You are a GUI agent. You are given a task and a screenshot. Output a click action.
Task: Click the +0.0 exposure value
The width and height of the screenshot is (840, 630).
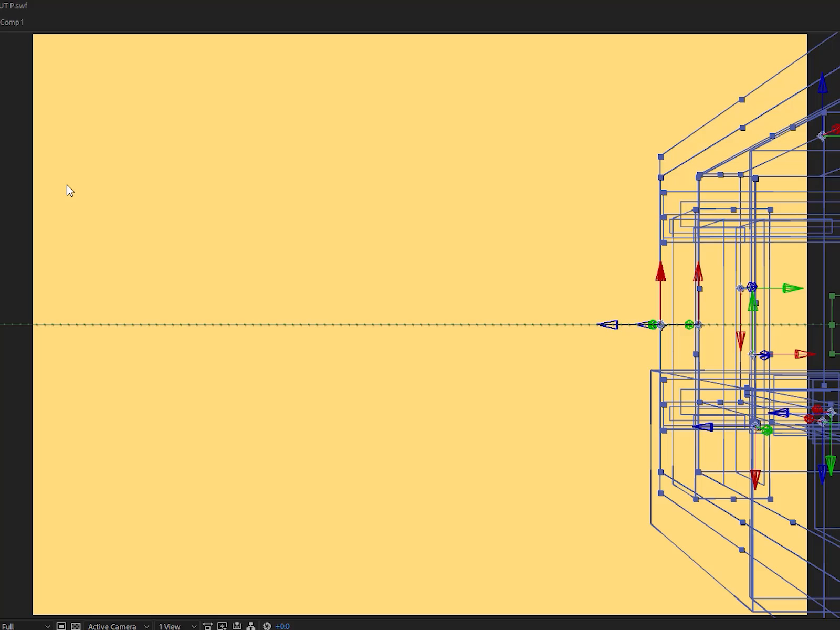(x=282, y=626)
